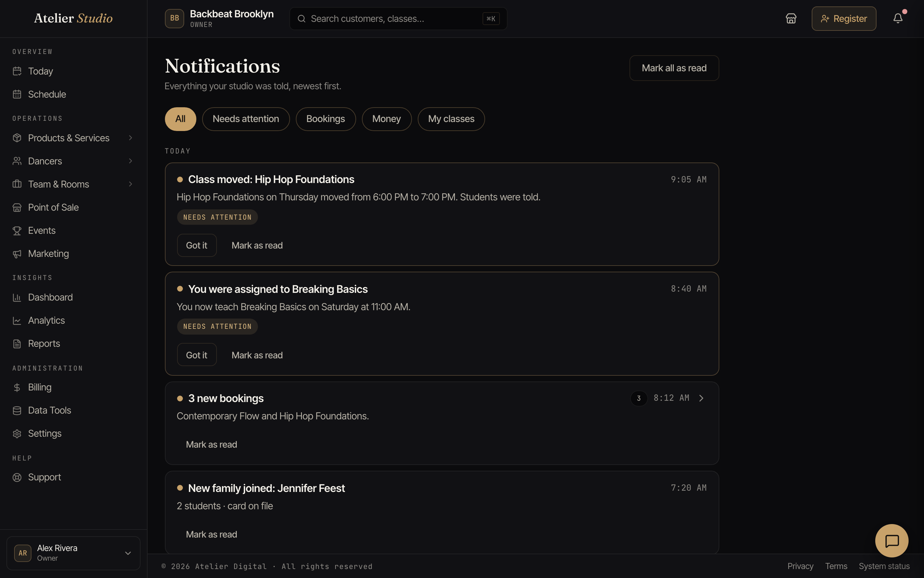The height and width of the screenshot is (578, 924).
Task: Click the Reports document icon
Action: tap(17, 344)
